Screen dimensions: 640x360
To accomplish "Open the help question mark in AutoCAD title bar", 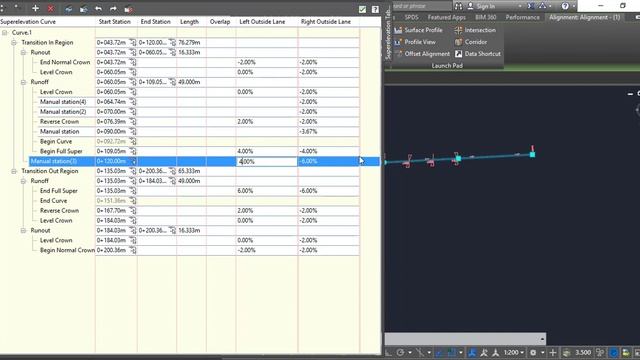I will 565,6.
